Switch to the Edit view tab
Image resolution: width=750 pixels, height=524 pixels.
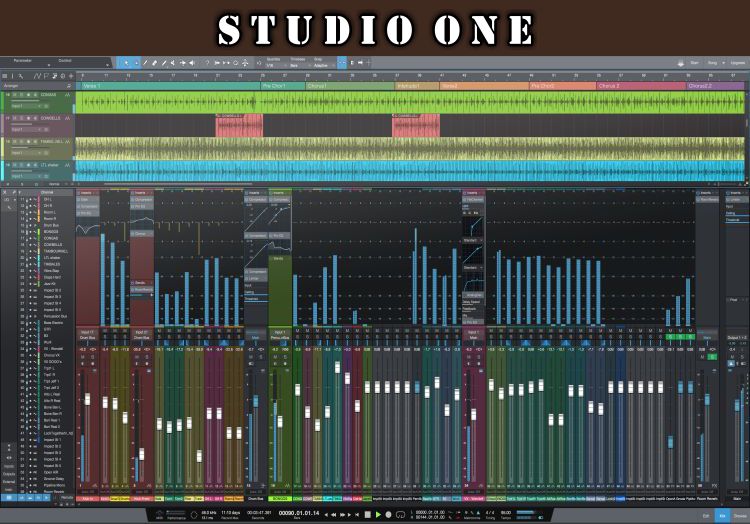706,516
